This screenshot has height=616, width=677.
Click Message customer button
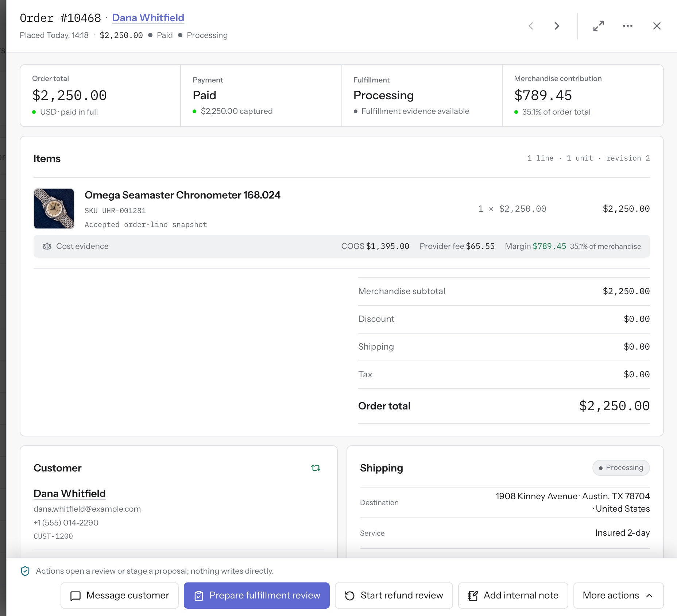coord(120,596)
